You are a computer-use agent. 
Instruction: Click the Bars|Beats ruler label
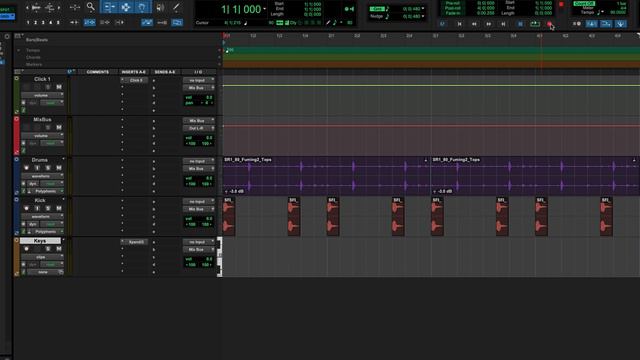tap(37, 40)
